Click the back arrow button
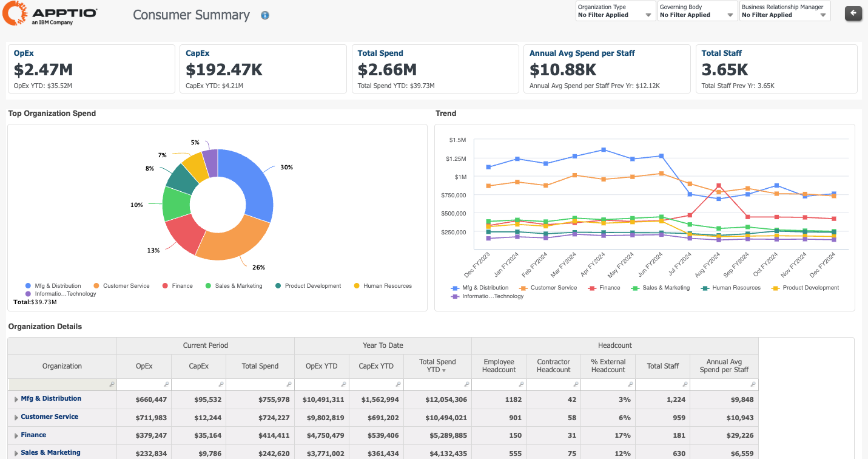Viewport: 868px width, 459px height. click(x=853, y=13)
